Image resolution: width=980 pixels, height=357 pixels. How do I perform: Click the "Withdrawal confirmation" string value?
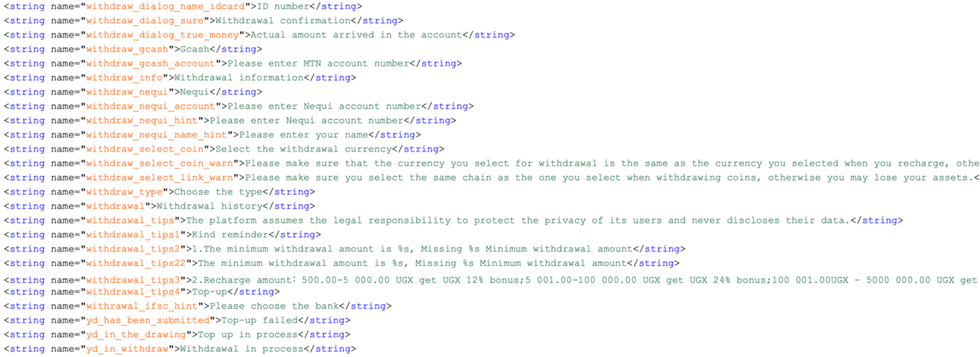tap(283, 20)
